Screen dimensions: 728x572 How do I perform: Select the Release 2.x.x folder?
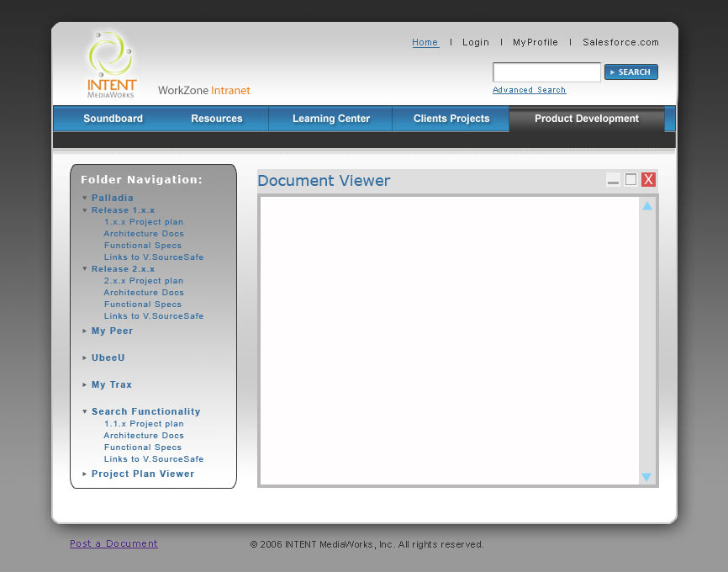[123, 269]
